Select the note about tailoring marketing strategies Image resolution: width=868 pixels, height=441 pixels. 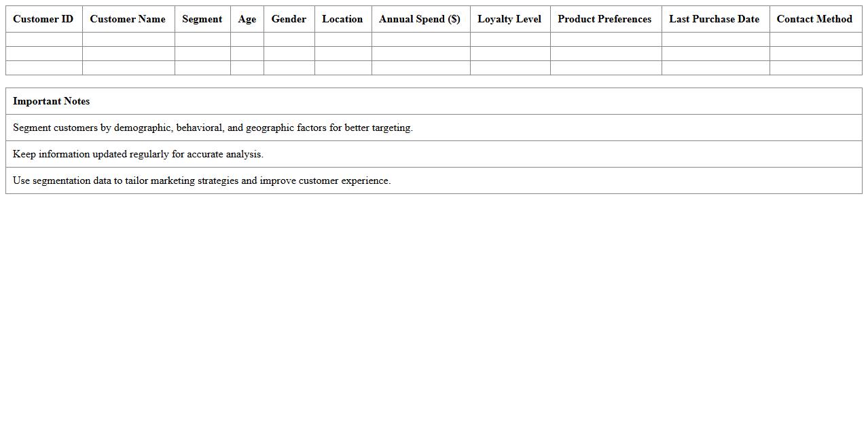pyautogui.click(x=202, y=180)
